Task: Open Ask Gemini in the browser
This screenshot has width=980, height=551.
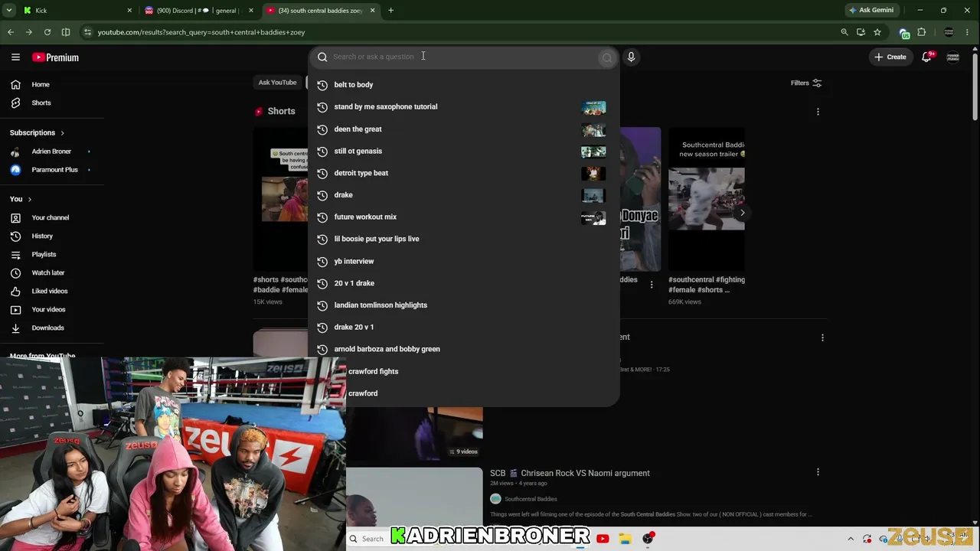Action: (871, 11)
